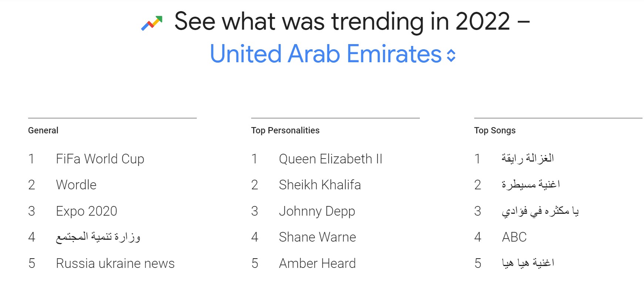Open Russia ukraine news trend
The image size is (644, 289).
[115, 263]
